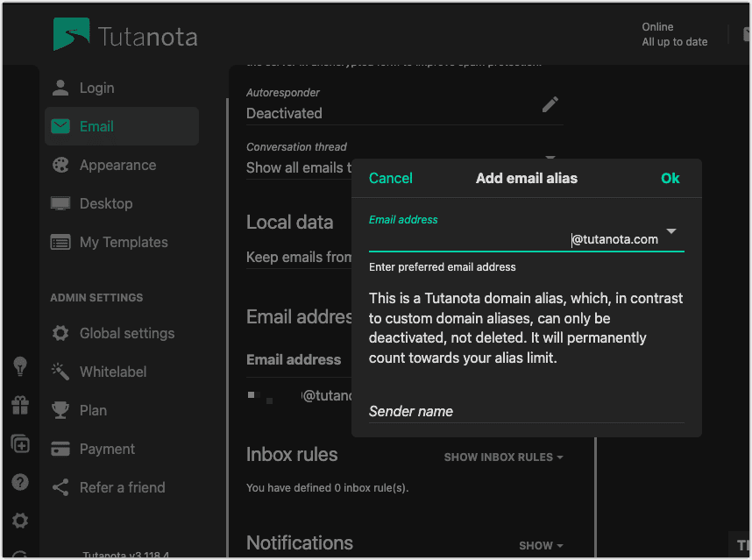This screenshot has width=752, height=560.
Task: Confirm alias with Ok button
Action: tap(670, 179)
